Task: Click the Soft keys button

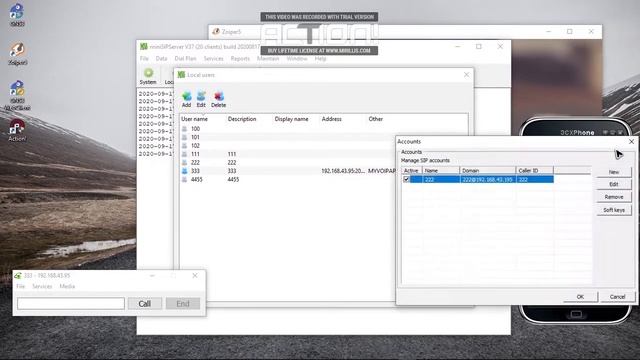Action: [x=614, y=210]
